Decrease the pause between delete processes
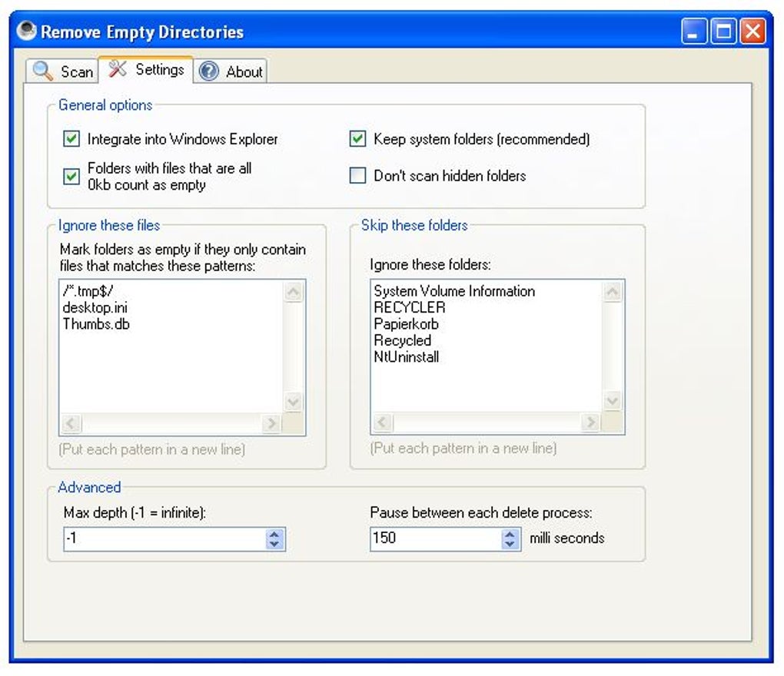This screenshot has height=676, width=784. tap(510, 544)
